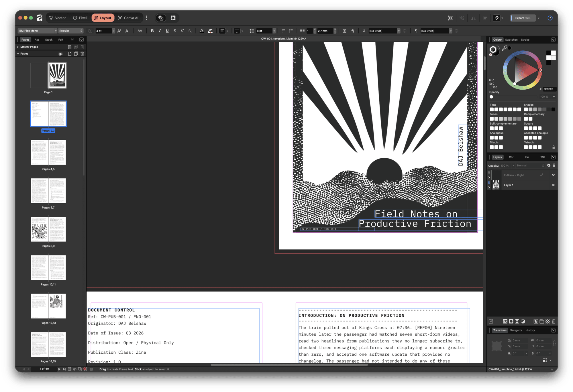Decrease font size with A- icon

point(127,31)
